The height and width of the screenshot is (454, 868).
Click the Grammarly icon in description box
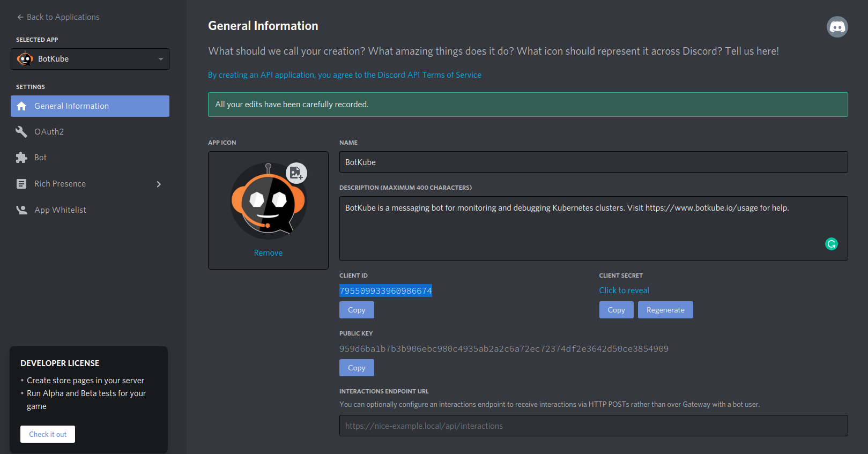tap(832, 244)
